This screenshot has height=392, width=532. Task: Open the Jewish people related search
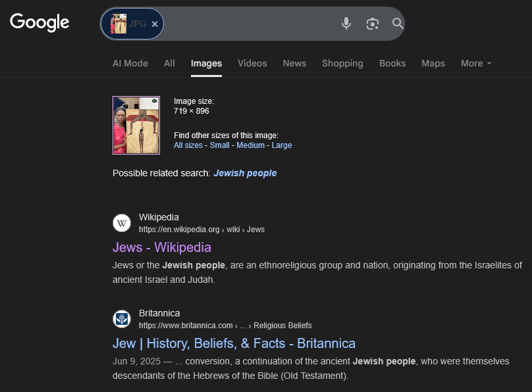245,173
